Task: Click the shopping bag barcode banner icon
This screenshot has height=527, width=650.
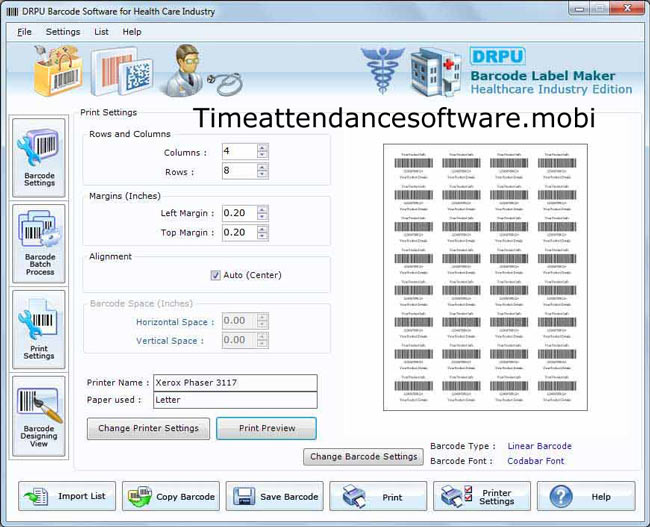Action: coord(58,70)
